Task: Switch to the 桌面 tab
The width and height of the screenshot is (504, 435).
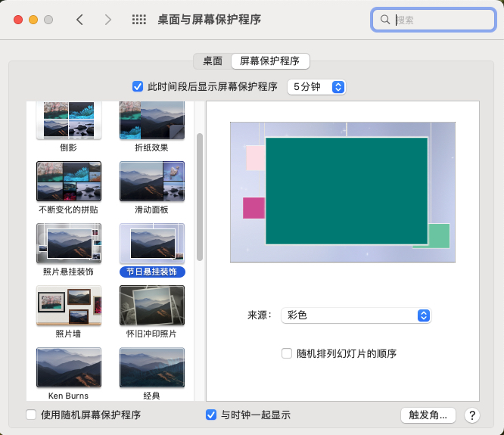Action: tap(212, 61)
